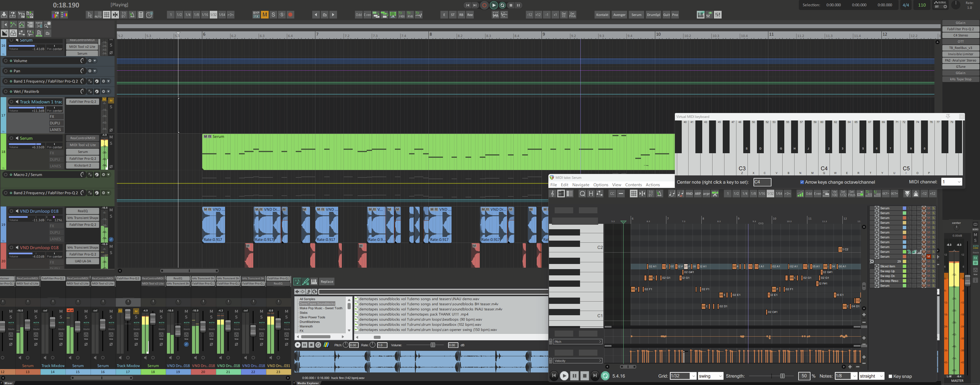The height and width of the screenshot is (385, 980).
Task: Open MIDI editor Options menu
Action: click(601, 185)
